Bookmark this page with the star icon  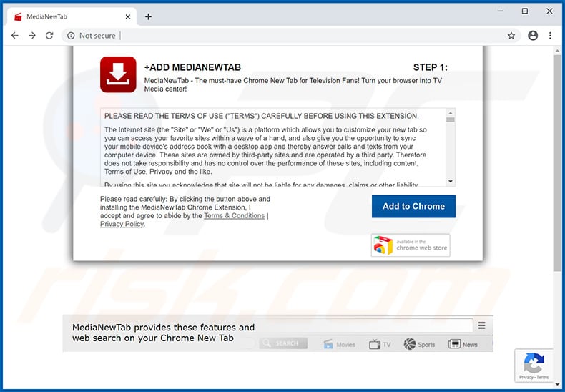click(511, 36)
